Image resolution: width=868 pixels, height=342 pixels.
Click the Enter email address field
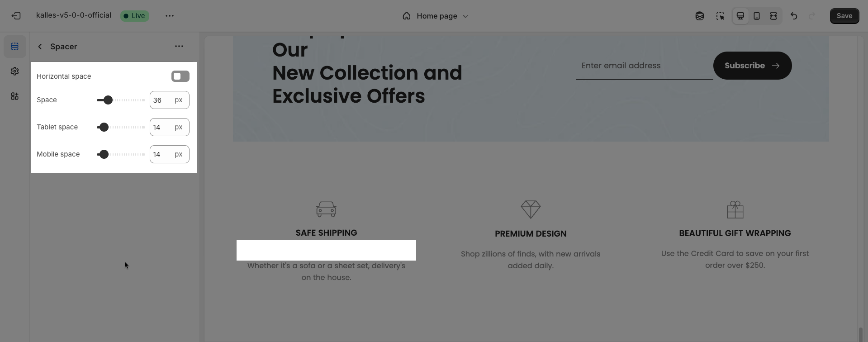tap(645, 66)
